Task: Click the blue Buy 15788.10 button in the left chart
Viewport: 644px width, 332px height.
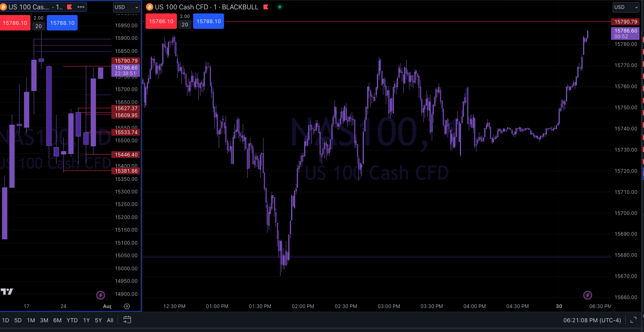Action: (62, 23)
